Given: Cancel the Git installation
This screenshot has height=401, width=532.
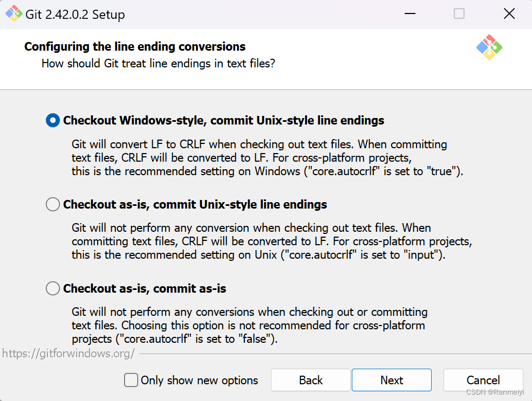Looking at the screenshot, I should 483,380.
